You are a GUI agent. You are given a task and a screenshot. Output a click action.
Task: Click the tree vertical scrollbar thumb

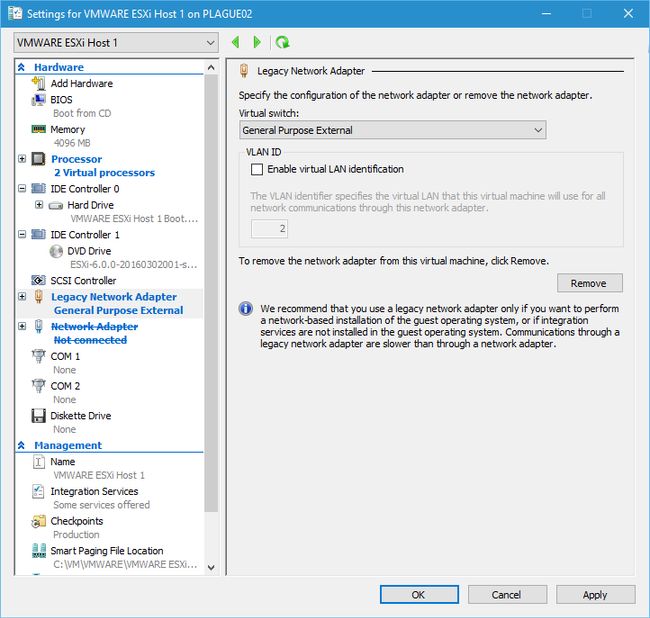(211, 293)
